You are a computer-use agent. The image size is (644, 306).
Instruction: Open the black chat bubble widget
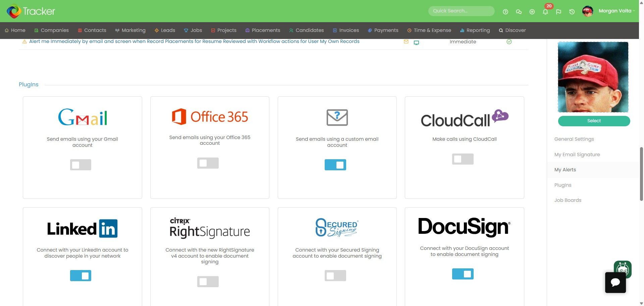click(615, 282)
